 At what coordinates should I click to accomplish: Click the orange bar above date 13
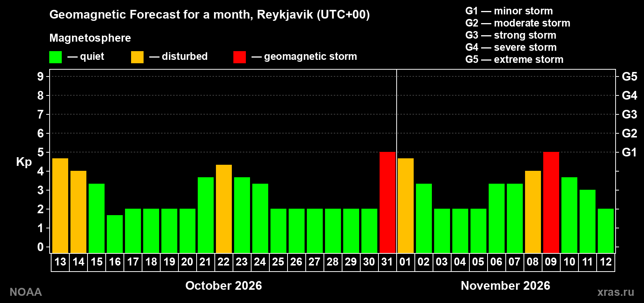tap(60, 206)
